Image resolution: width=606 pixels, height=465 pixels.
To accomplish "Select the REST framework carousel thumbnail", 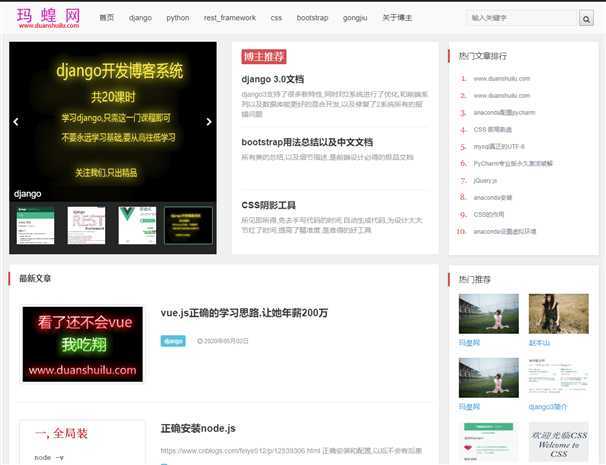I will 86,225.
